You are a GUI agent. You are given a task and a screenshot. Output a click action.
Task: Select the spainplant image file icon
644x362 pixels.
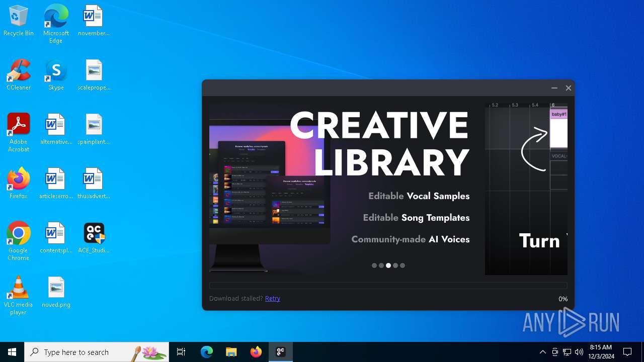pos(94,129)
